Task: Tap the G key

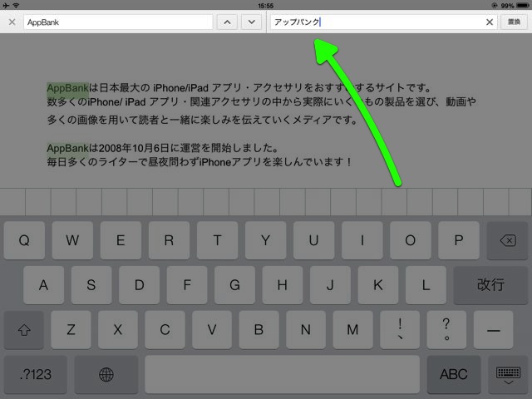Action: [x=234, y=285]
